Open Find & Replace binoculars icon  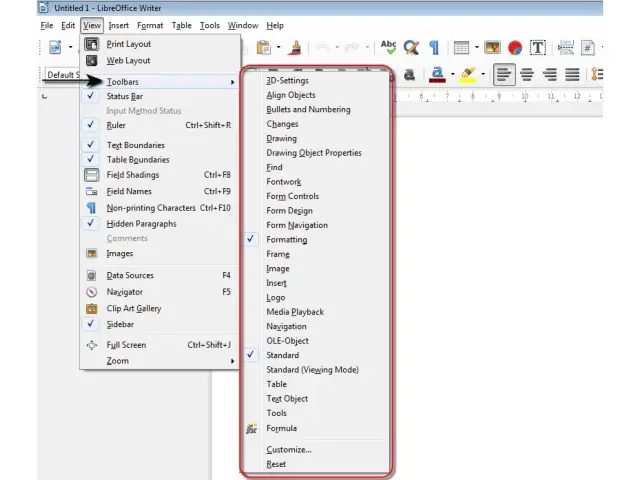[411, 47]
